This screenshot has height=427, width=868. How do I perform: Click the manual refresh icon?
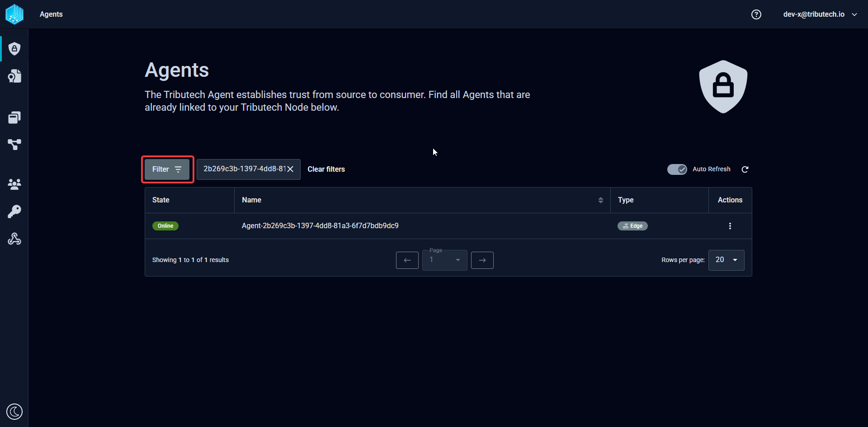tap(745, 169)
